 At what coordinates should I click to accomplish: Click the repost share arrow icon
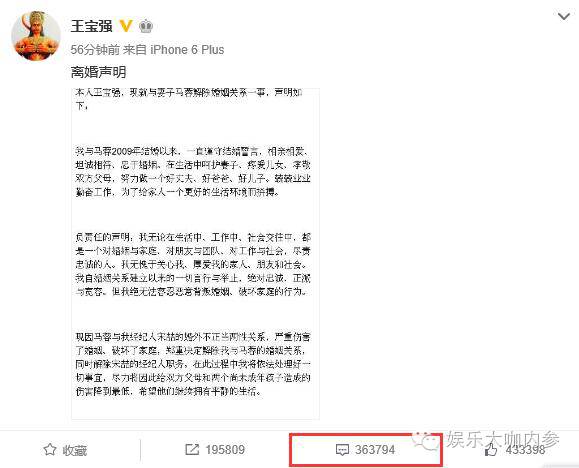click(192, 450)
